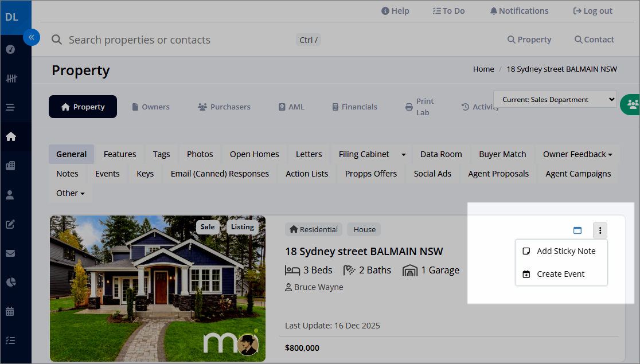Select the home properties icon in sidebar
Screen dimensions: 640x364
(x=11, y=136)
